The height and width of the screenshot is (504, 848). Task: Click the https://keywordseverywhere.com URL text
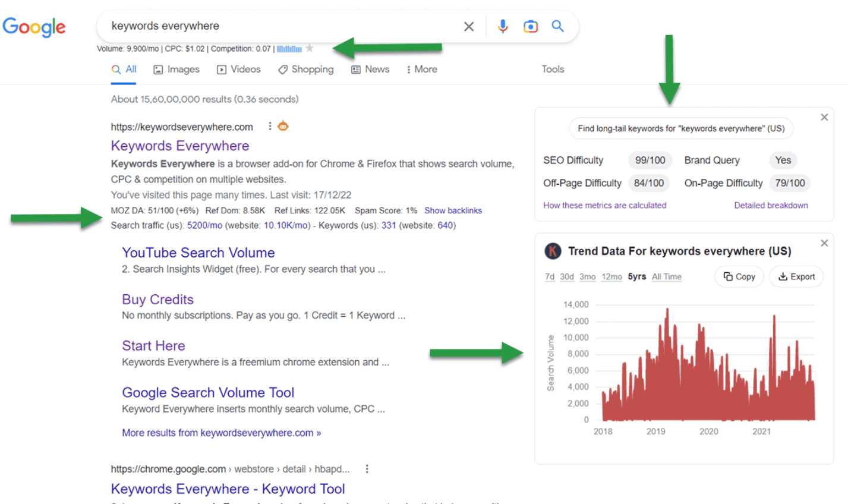[x=182, y=127]
